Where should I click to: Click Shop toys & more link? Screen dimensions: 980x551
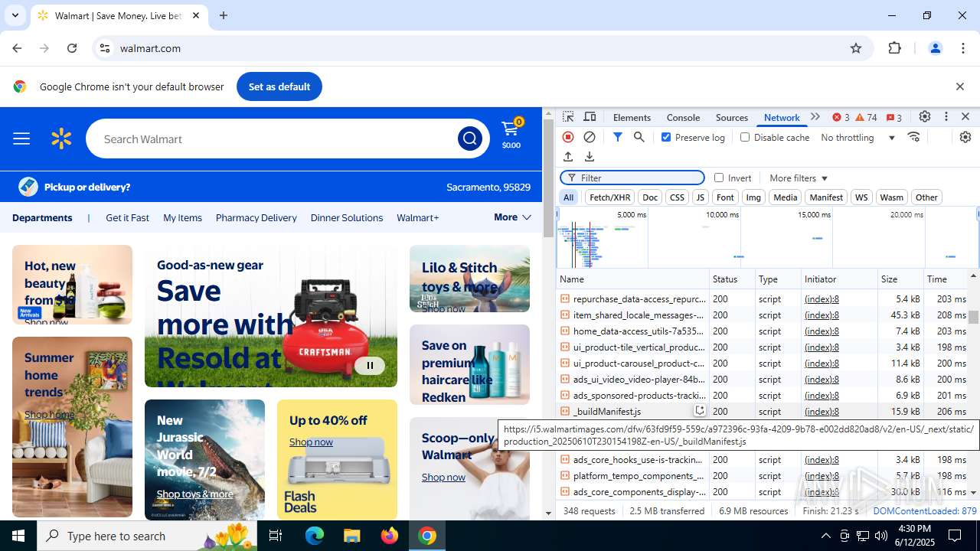(x=194, y=494)
